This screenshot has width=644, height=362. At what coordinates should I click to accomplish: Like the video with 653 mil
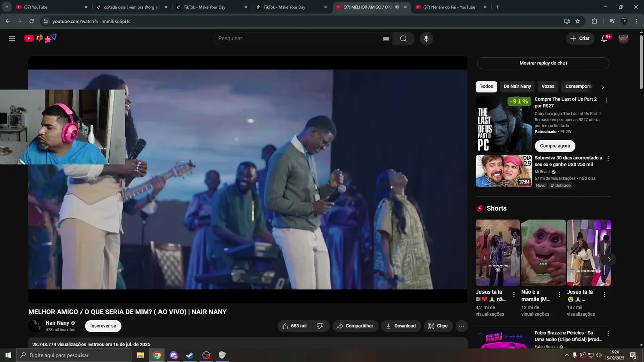[294, 326]
